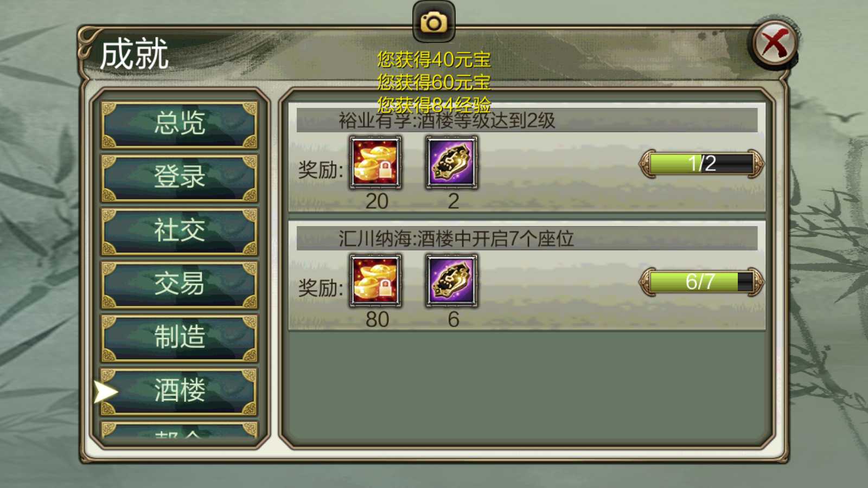Open the 制造 crafting category

point(179,337)
